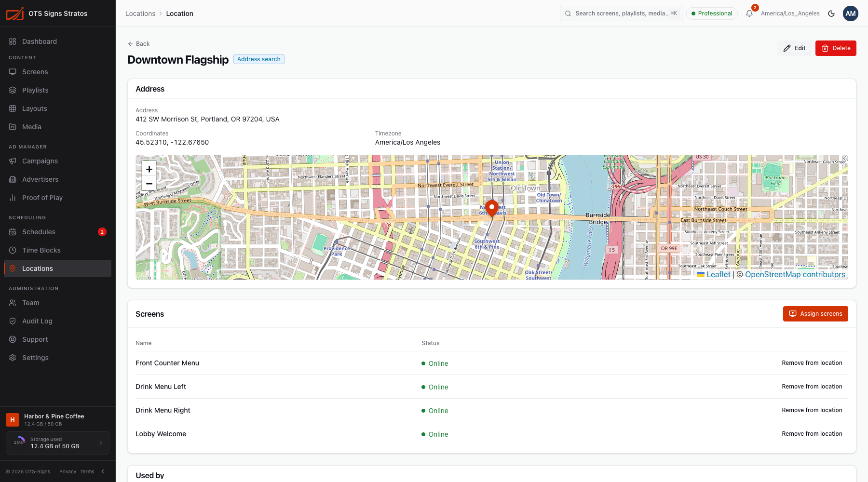
Task: Click the search magnifier icon
Action: click(568, 13)
